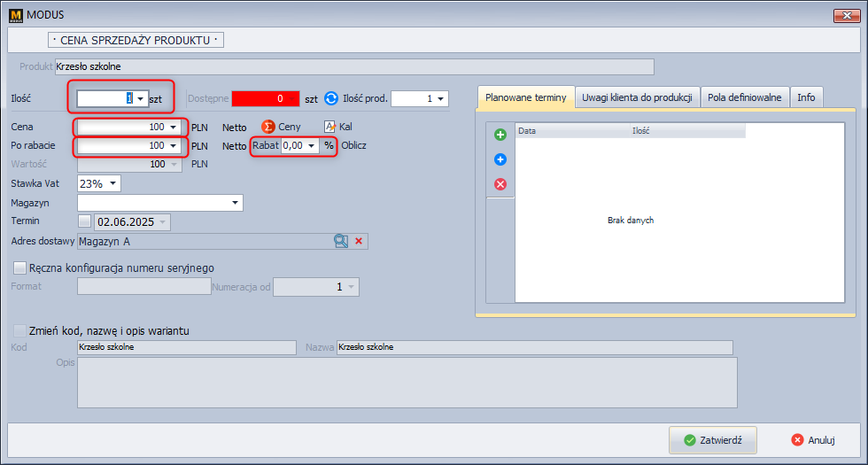Check Ręczna konfiguracja numeru seryjnego
Screen dimensions: 868x465
pos(19,267)
